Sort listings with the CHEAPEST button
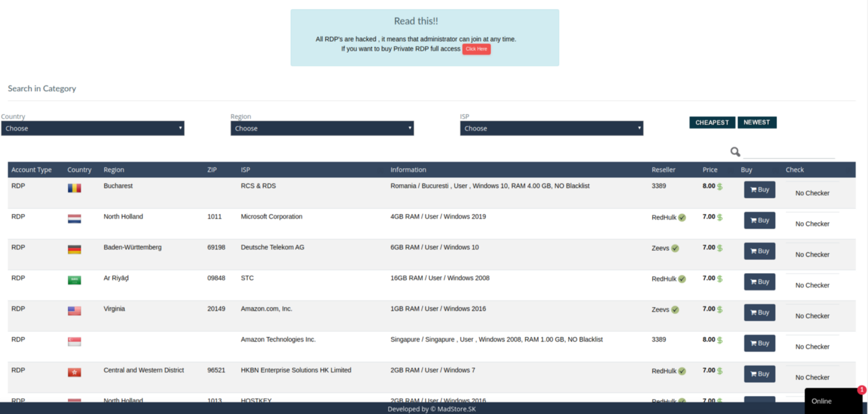Viewport: 868px width, 414px height. [712, 122]
